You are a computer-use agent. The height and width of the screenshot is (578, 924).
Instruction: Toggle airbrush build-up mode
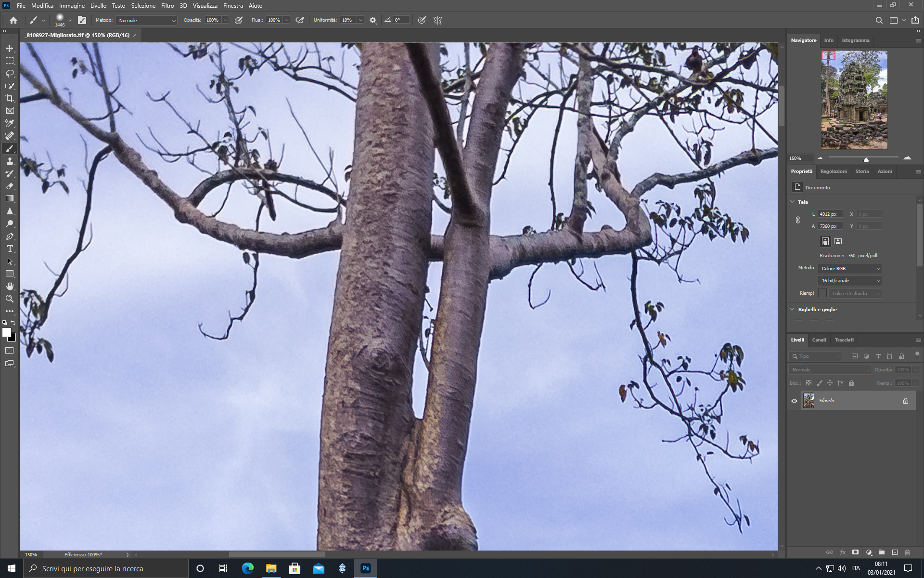click(x=300, y=20)
